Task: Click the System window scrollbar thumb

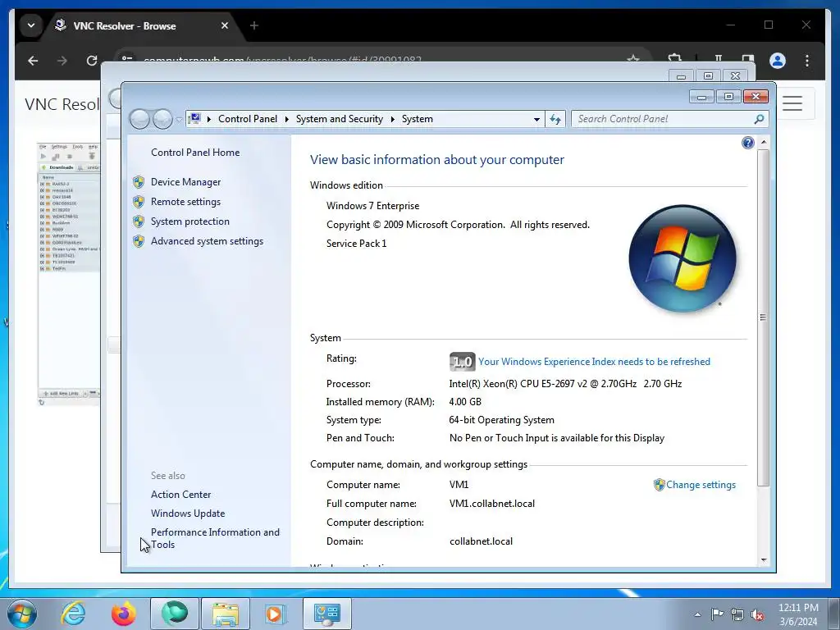Action: pos(764,317)
